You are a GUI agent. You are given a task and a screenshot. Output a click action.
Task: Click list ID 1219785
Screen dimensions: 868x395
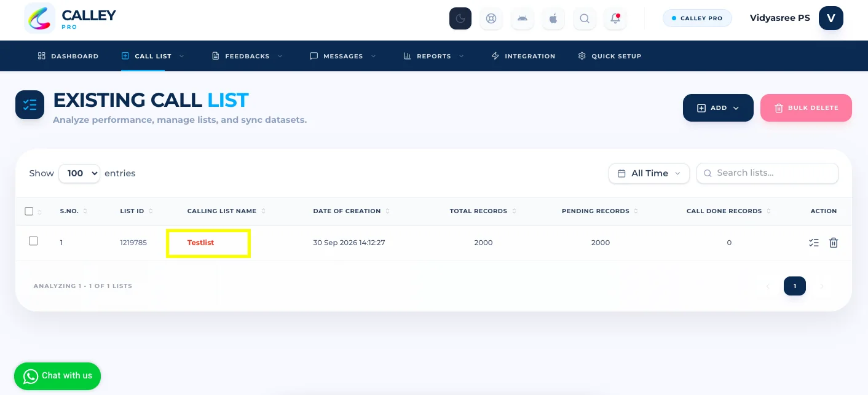pyautogui.click(x=133, y=243)
